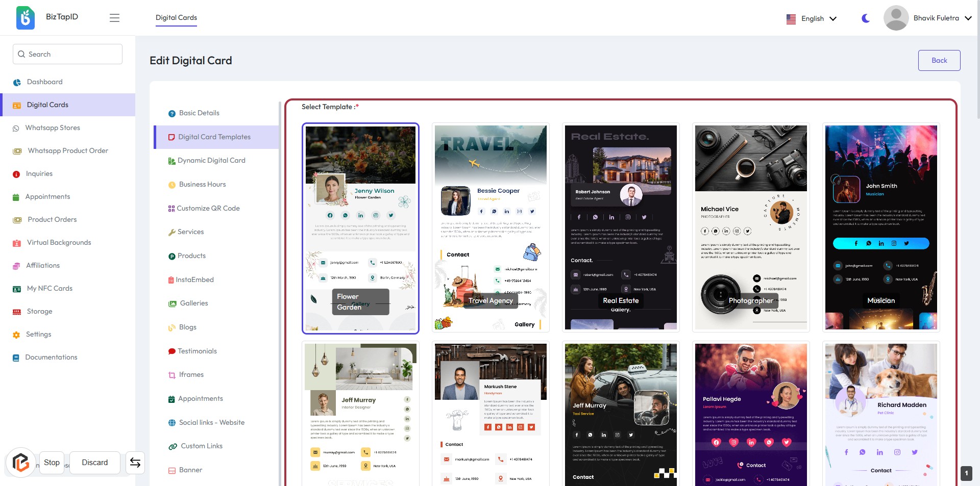The height and width of the screenshot is (486, 980).
Task: Open the Customize QR Code section
Action: tap(208, 208)
